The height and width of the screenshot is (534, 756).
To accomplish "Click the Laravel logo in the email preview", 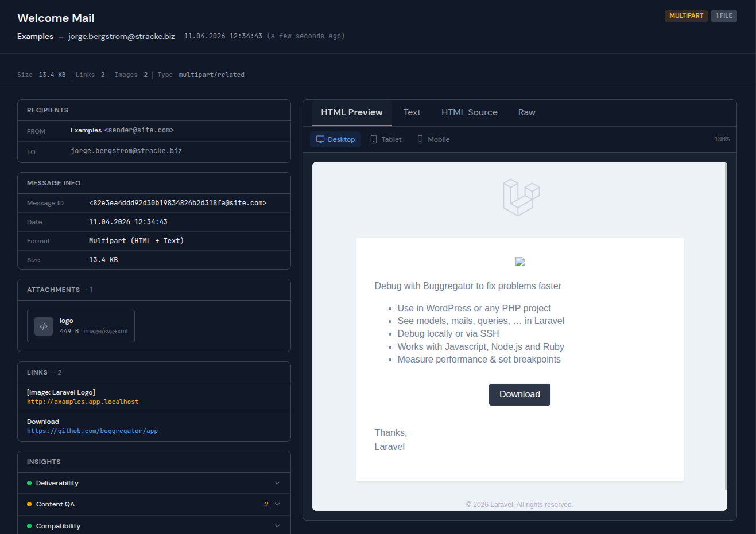I will pyautogui.click(x=519, y=197).
